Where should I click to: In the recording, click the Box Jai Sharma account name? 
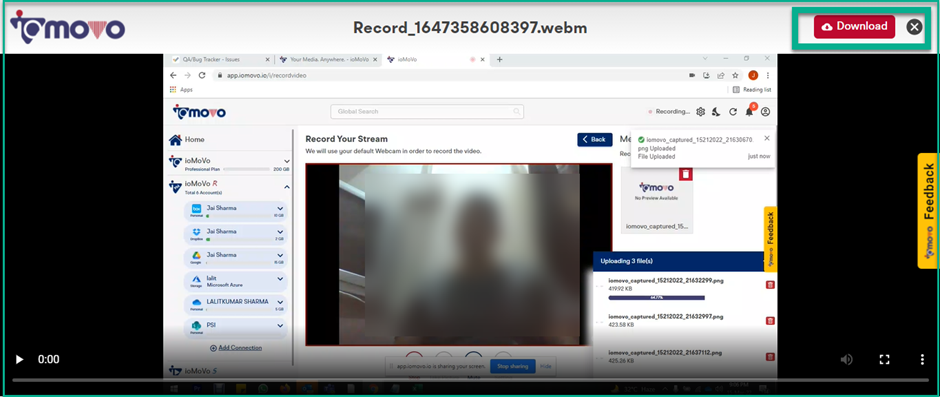(222, 207)
